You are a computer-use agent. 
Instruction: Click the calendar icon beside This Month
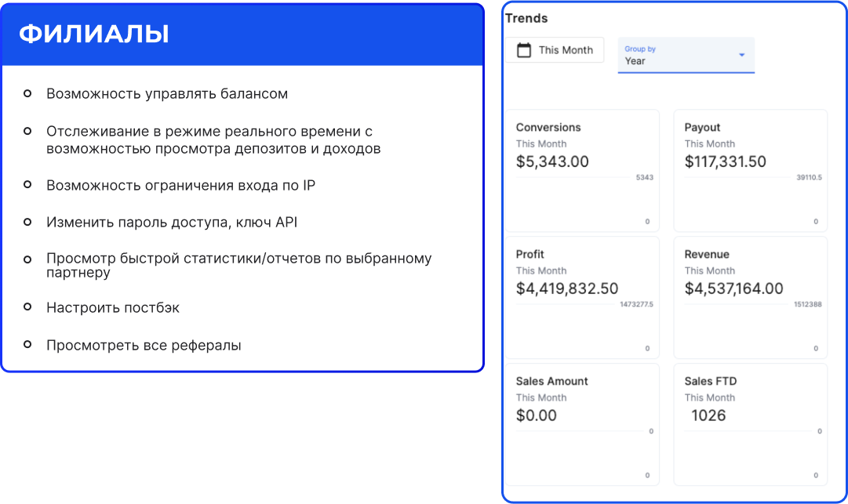pos(523,50)
